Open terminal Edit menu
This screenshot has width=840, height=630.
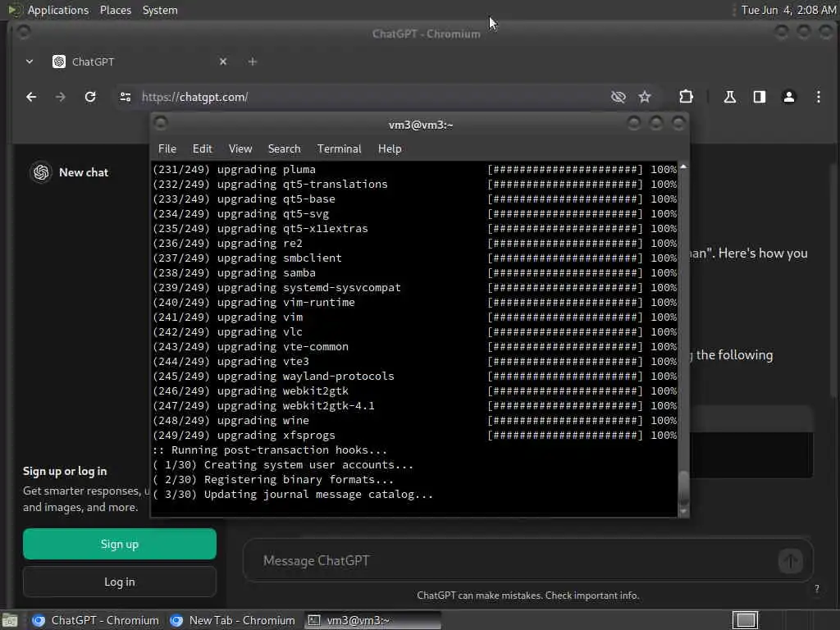(203, 149)
